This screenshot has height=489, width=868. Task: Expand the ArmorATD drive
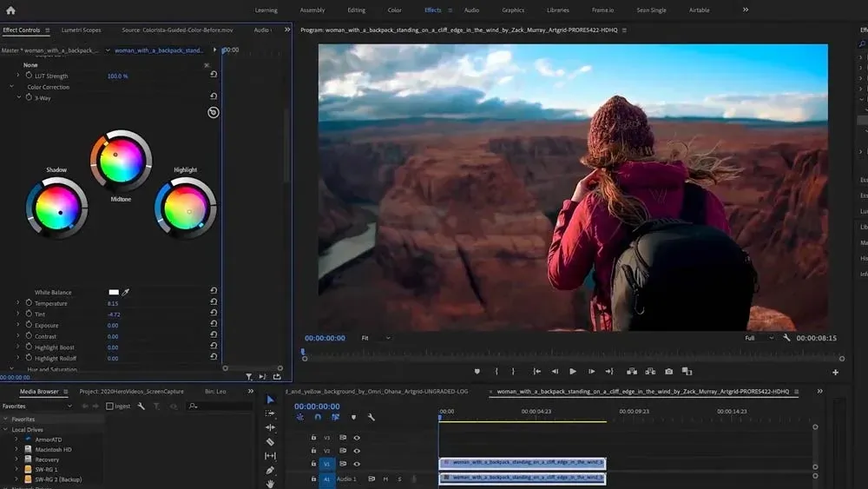(16, 439)
